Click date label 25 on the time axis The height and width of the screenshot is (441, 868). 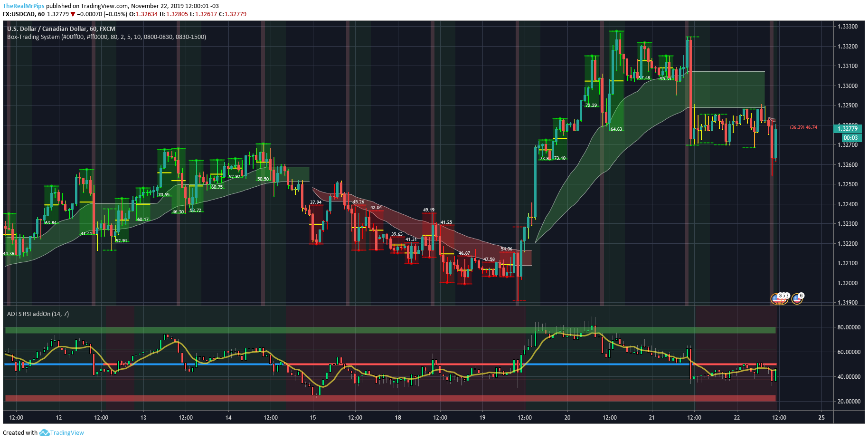point(821,418)
